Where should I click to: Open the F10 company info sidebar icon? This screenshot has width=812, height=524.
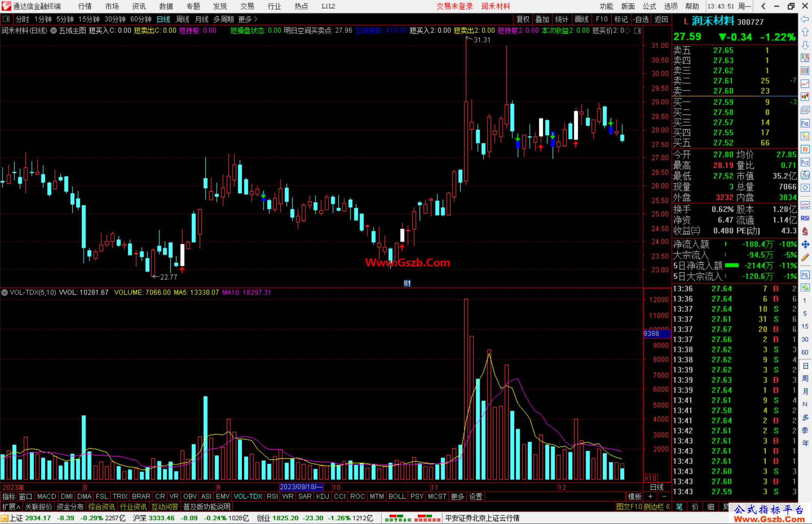(805, 123)
